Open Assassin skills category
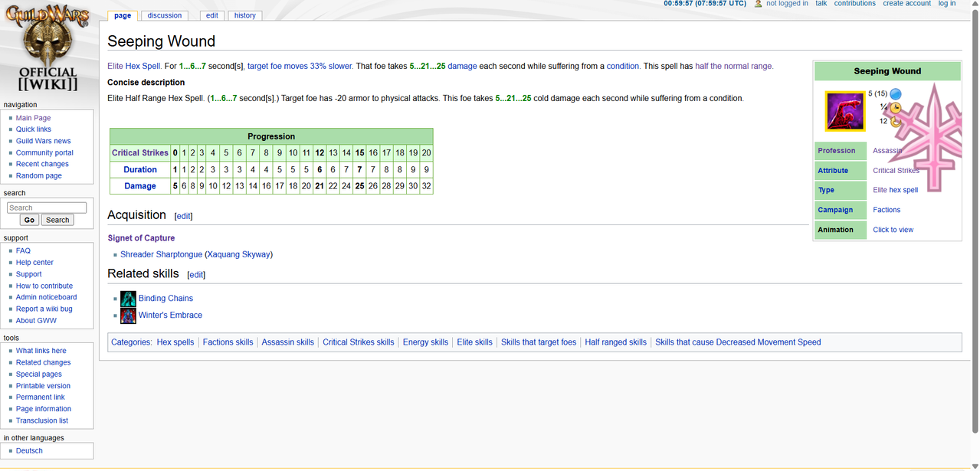 click(x=288, y=342)
